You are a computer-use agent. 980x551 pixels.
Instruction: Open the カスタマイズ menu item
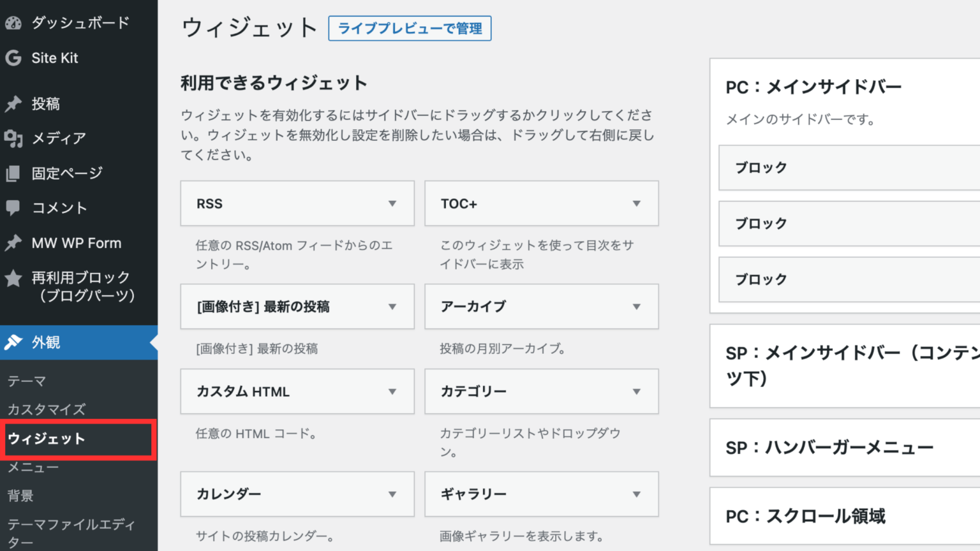(45, 409)
